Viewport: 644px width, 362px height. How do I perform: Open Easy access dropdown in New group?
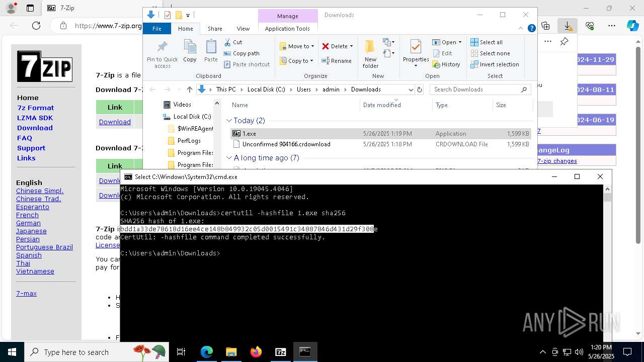coord(388,53)
